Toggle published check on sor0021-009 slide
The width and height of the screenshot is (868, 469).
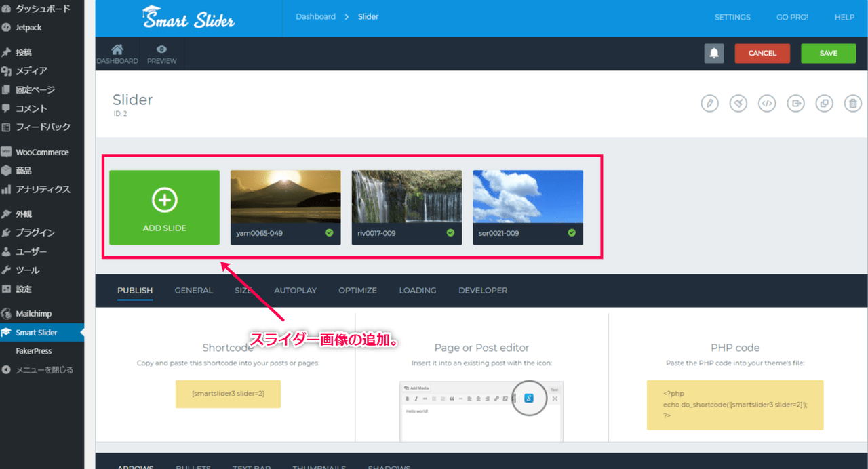(x=572, y=232)
